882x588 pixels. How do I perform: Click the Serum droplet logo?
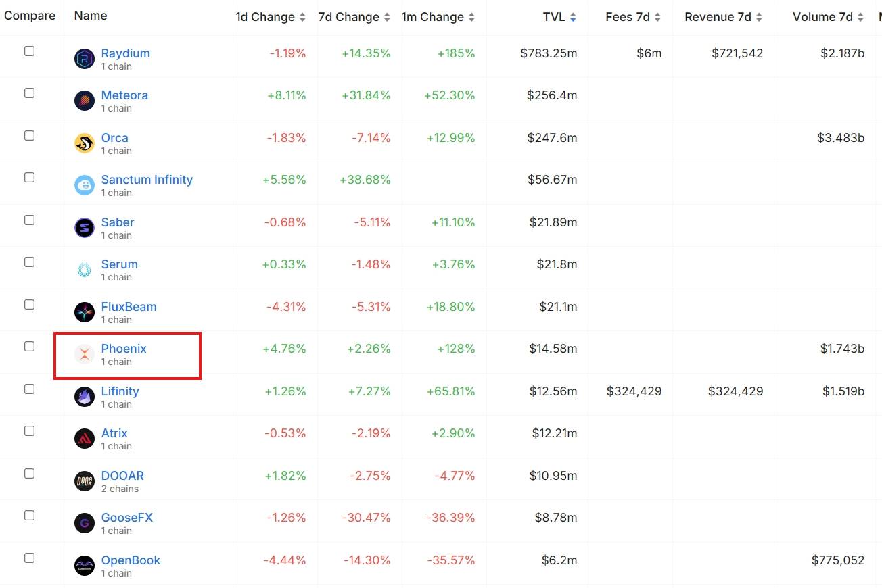85,270
